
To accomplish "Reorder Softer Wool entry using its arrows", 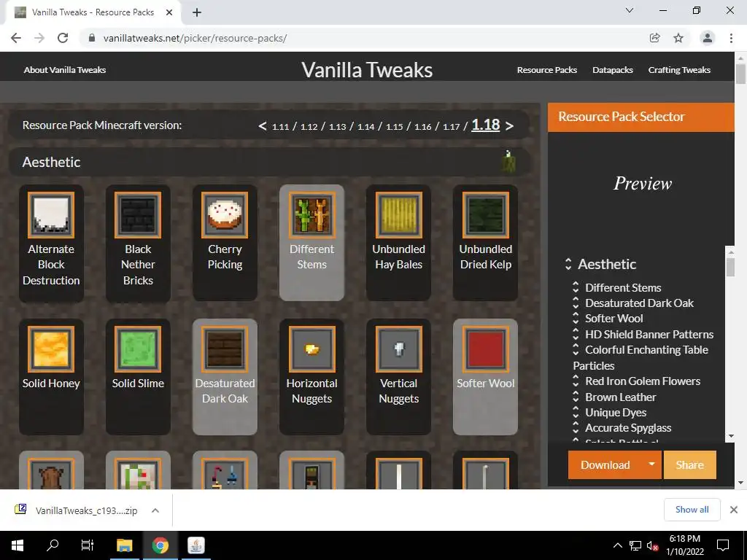I will tap(576, 318).
